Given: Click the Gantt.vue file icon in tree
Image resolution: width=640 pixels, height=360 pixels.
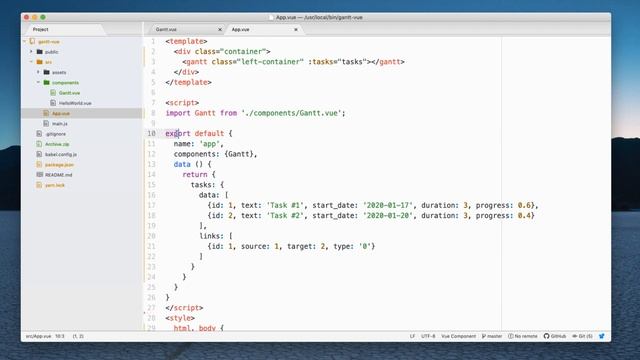Looking at the screenshot, I should coord(53,93).
